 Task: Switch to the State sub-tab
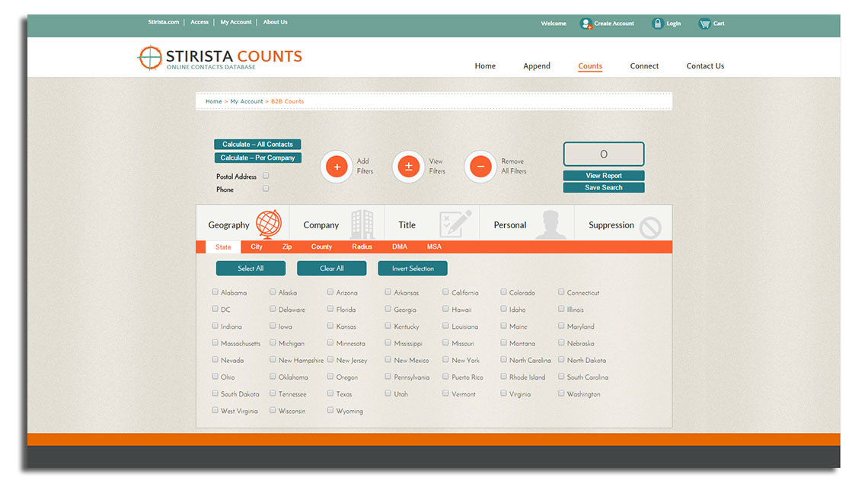coord(223,247)
